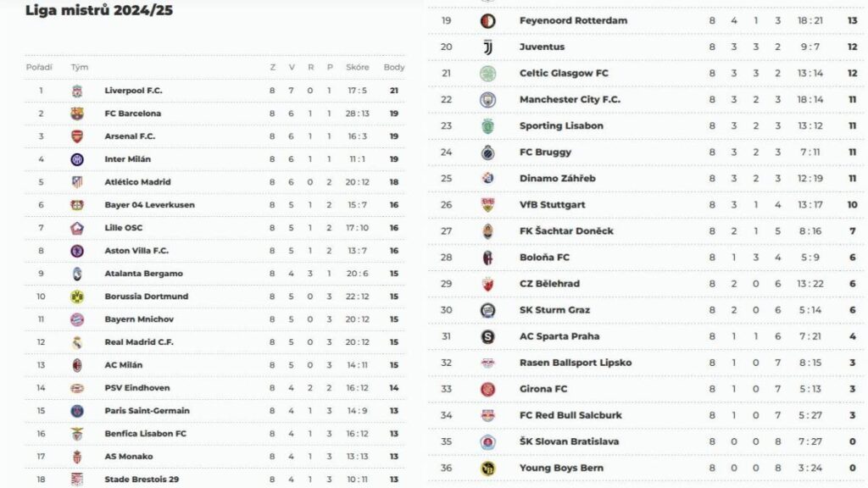
Task: Click the Juventus logo icon
Action: (x=487, y=47)
